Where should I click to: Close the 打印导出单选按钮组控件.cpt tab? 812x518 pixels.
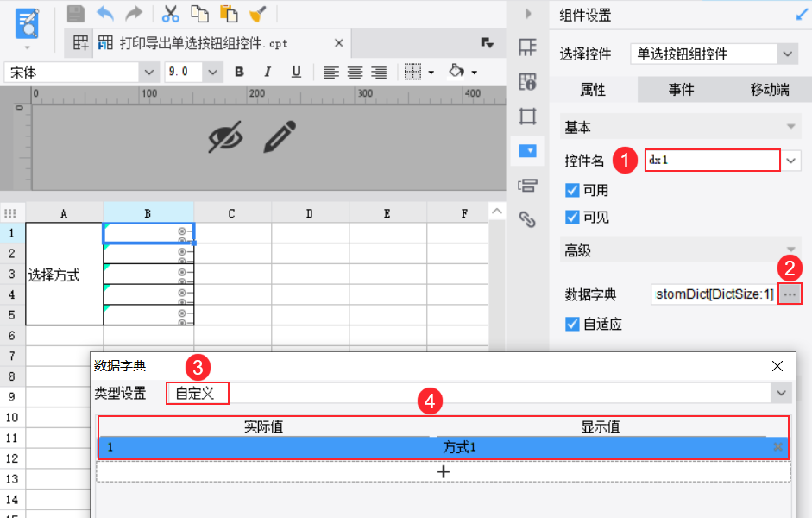[x=338, y=43]
